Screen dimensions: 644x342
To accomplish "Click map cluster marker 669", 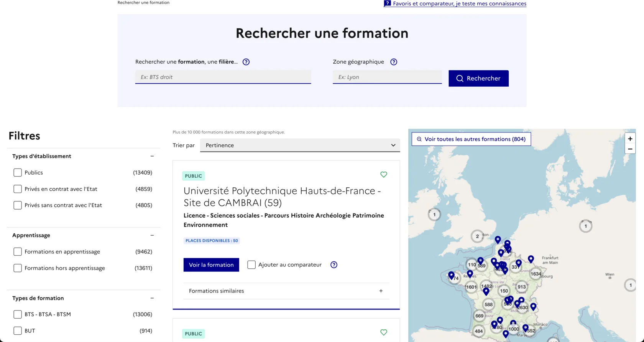I will pos(479,316).
